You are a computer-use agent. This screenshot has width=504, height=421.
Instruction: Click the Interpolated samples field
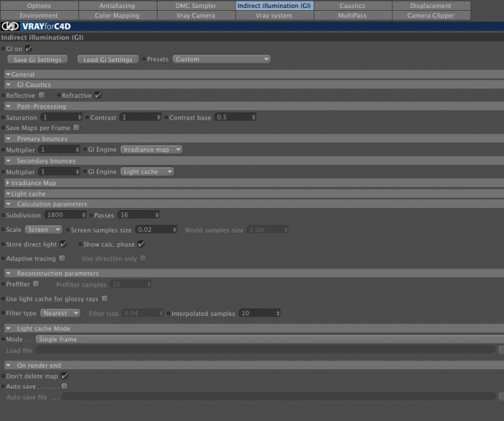(260, 313)
